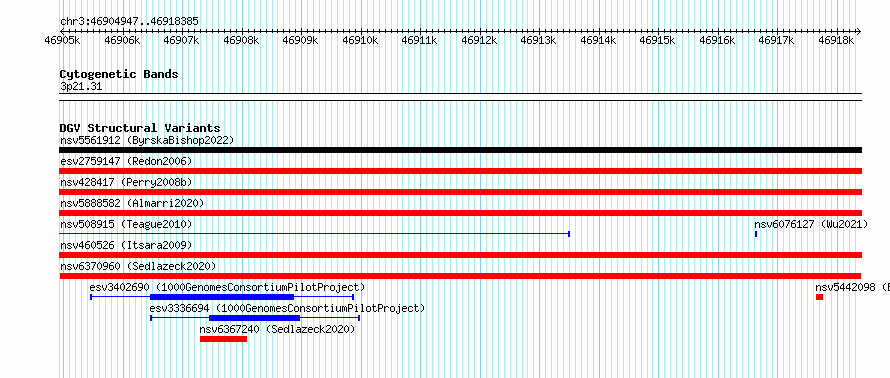890x378 pixels.
Task: Click the esv3402690 thick blue bar
Action: coord(222,297)
